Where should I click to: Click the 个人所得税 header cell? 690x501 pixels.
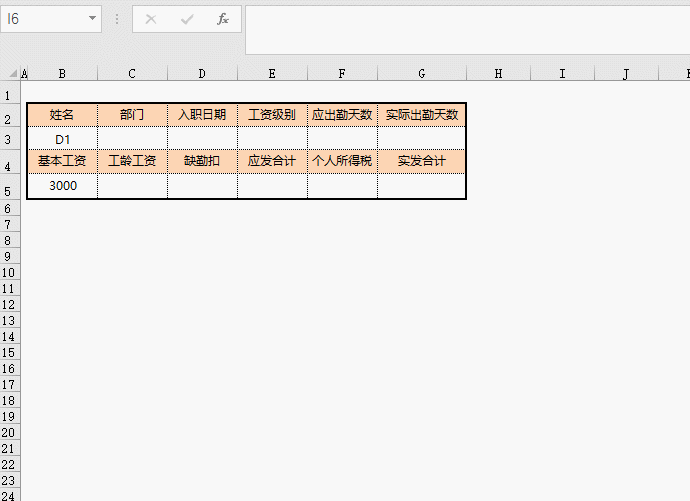coord(342,161)
